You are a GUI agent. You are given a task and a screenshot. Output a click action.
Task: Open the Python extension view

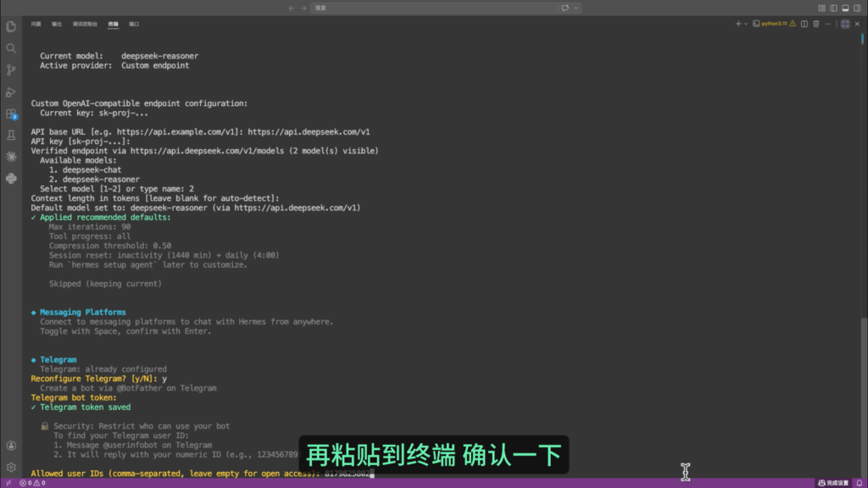[11, 178]
